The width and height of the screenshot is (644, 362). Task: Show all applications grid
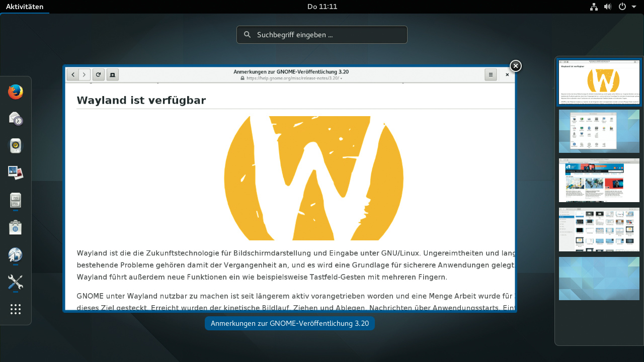16,309
